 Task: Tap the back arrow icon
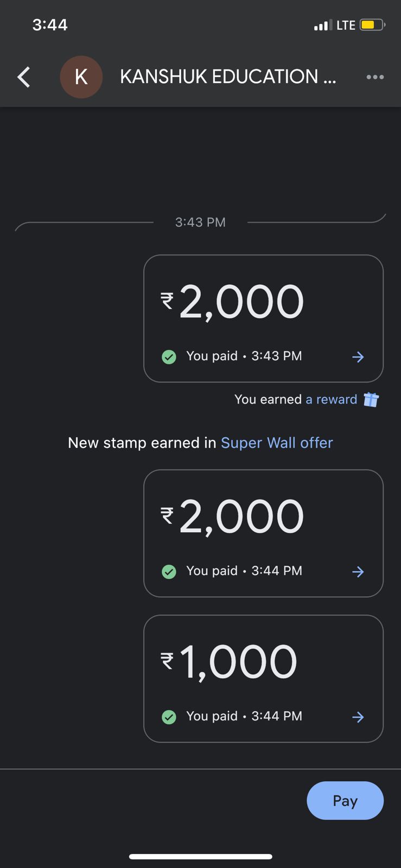pyautogui.click(x=24, y=77)
